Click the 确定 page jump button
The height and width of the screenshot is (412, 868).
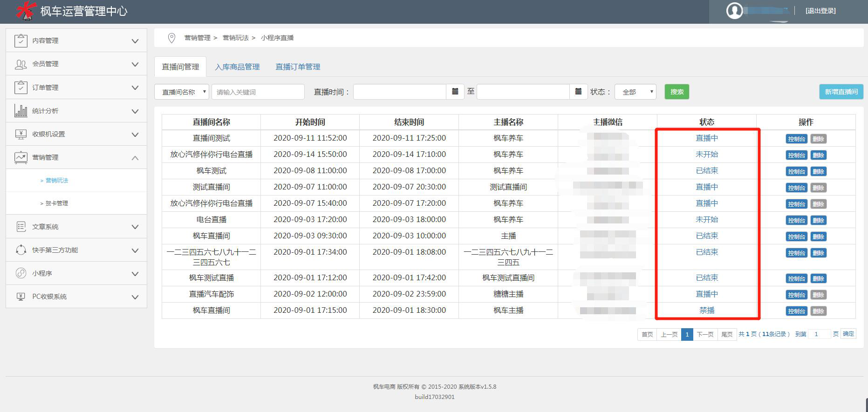click(848, 334)
